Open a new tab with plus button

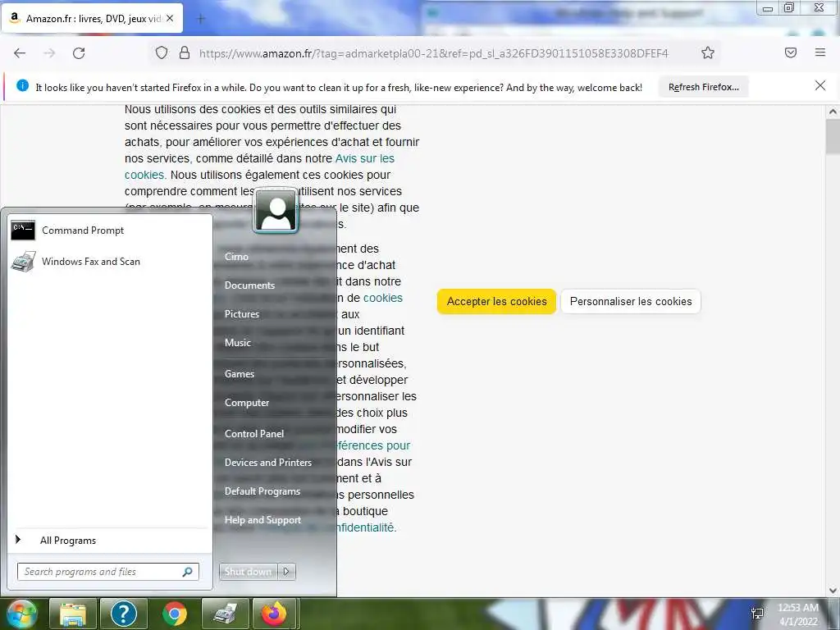(201, 19)
